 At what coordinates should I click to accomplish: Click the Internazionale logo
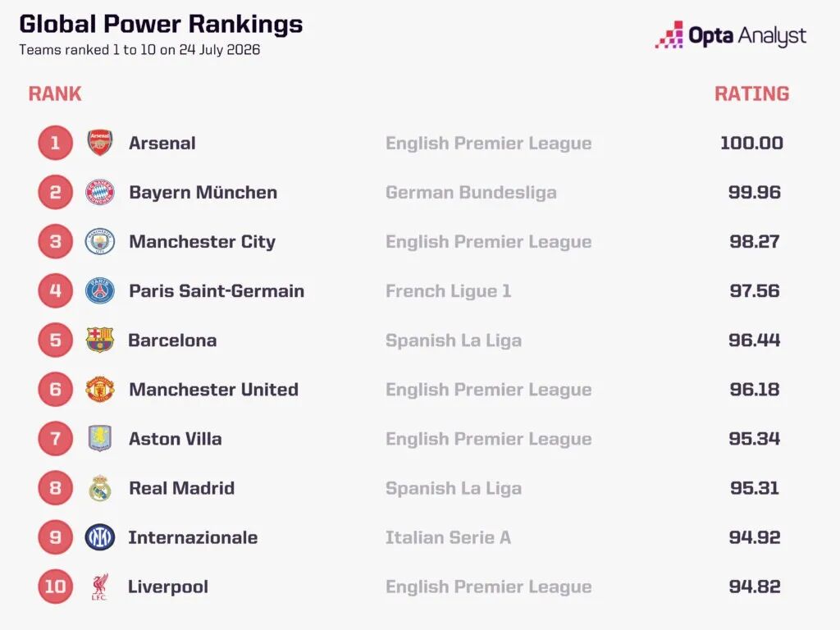(x=99, y=536)
